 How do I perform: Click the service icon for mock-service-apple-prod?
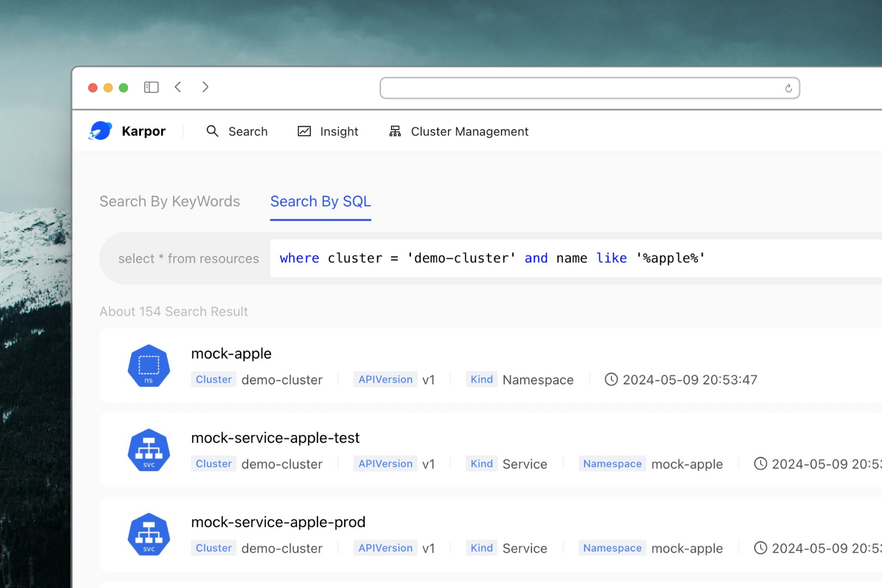point(149,535)
